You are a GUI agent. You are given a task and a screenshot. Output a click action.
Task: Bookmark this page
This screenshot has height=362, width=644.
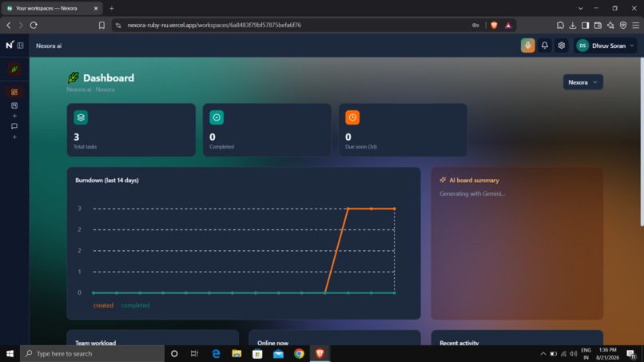point(101,25)
